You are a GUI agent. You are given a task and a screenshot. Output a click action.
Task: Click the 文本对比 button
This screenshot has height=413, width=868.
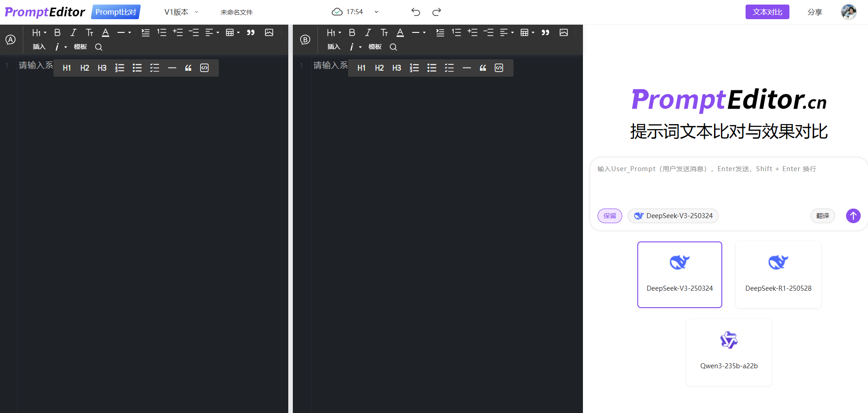coord(767,12)
